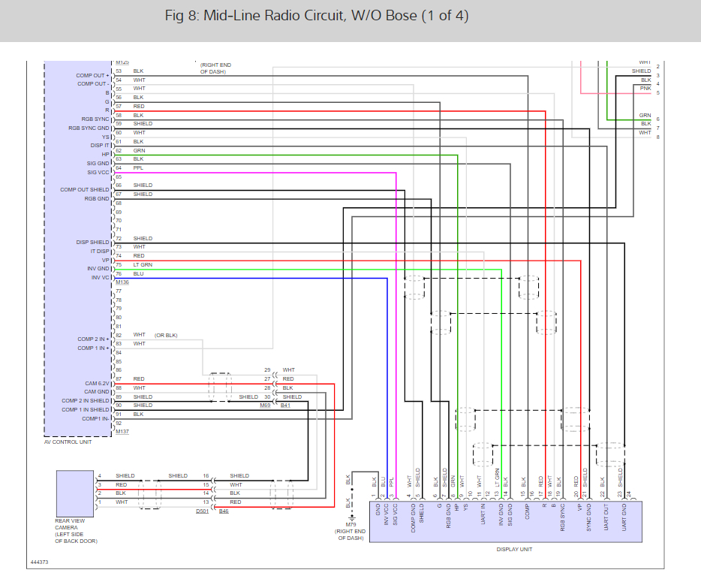
Task: Click diagram number 444373
Action: point(39,562)
